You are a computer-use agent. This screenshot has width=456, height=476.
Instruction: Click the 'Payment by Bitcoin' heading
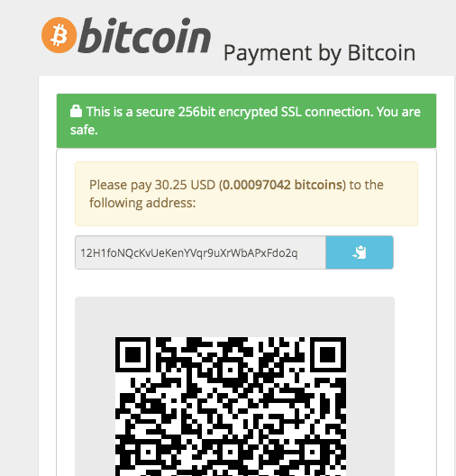(x=320, y=53)
